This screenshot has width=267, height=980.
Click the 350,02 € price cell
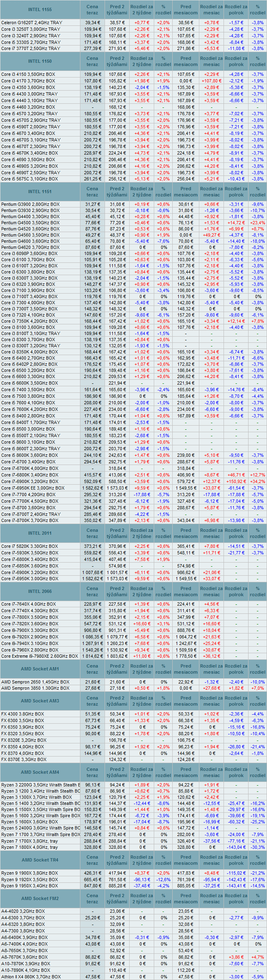tap(92, 520)
